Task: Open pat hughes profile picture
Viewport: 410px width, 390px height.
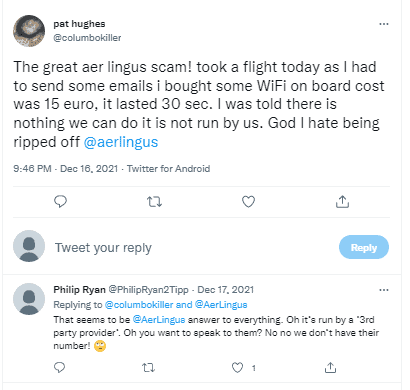Action: [29, 31]
